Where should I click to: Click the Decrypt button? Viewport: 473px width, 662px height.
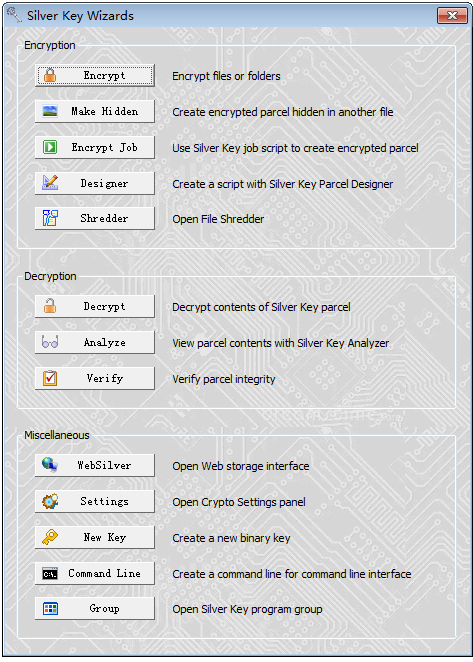pyautogui.click(x=95, y=307)
